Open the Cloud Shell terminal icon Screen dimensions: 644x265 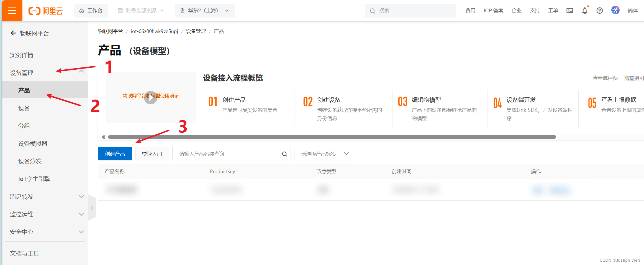click(569, 11)
